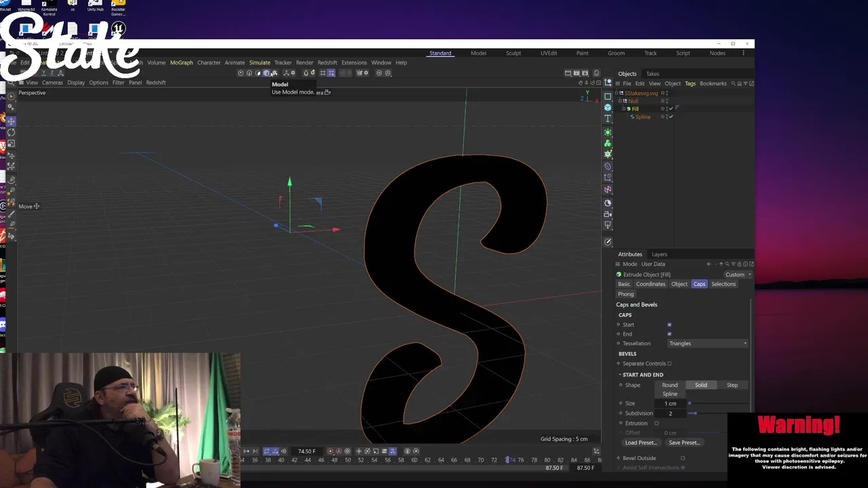This screenshot has width=868, height=488.
Task: Choose the Step bevel shape
Action: pyautogui.click(x=732, y=385)
